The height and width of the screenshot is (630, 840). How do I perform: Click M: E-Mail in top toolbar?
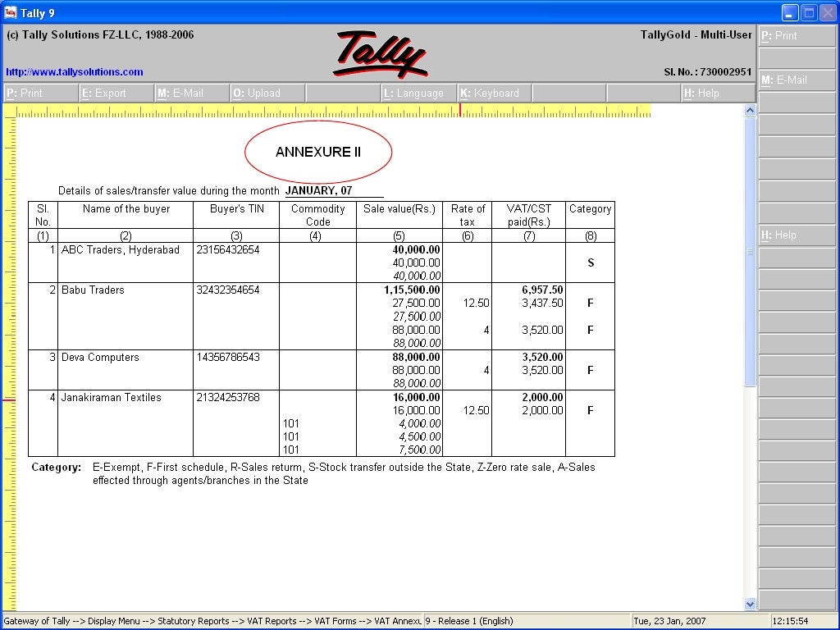coord(192,94)
